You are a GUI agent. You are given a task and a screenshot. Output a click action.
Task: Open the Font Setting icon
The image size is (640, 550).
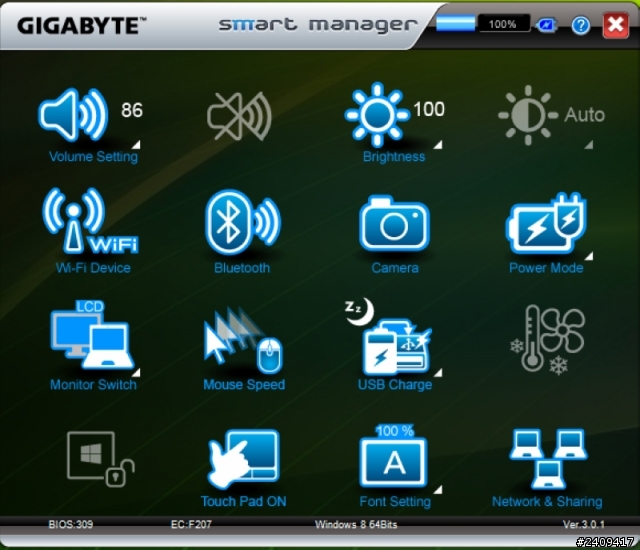[x=393, y=456]
